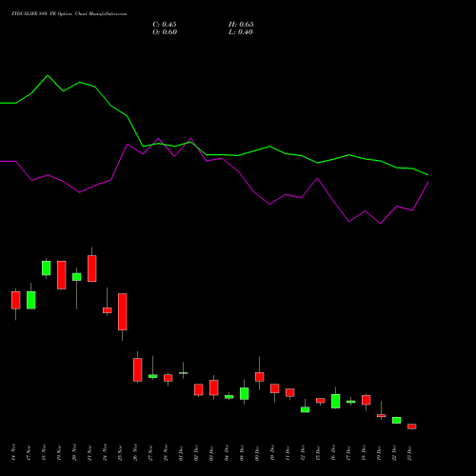Screen dimensions: 476x476
Task: Select the '21 Nov' date label
Action: coord(89,452)
